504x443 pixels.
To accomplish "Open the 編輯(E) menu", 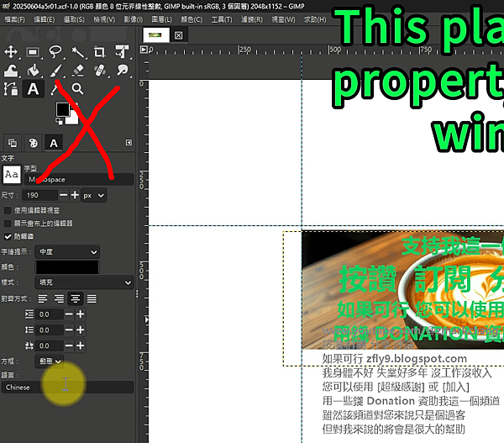I will (x=45, y=19).
